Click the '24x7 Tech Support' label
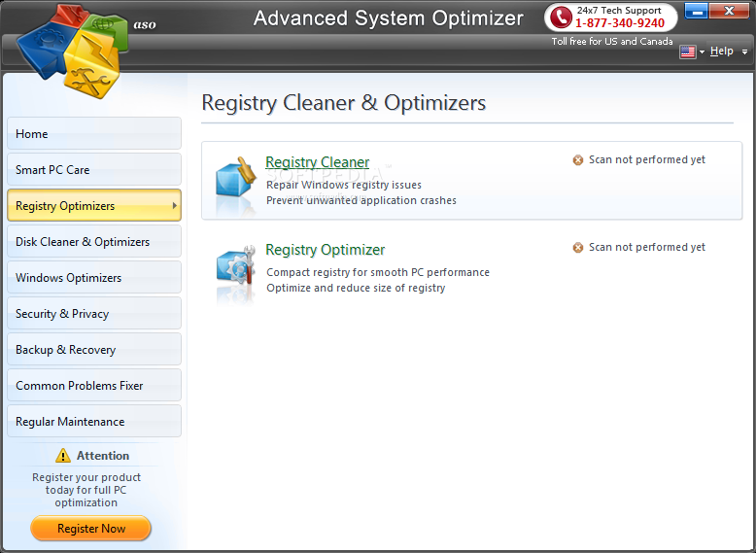The width and height of the screenshot is (756, 553). click(x=619, y=10)
